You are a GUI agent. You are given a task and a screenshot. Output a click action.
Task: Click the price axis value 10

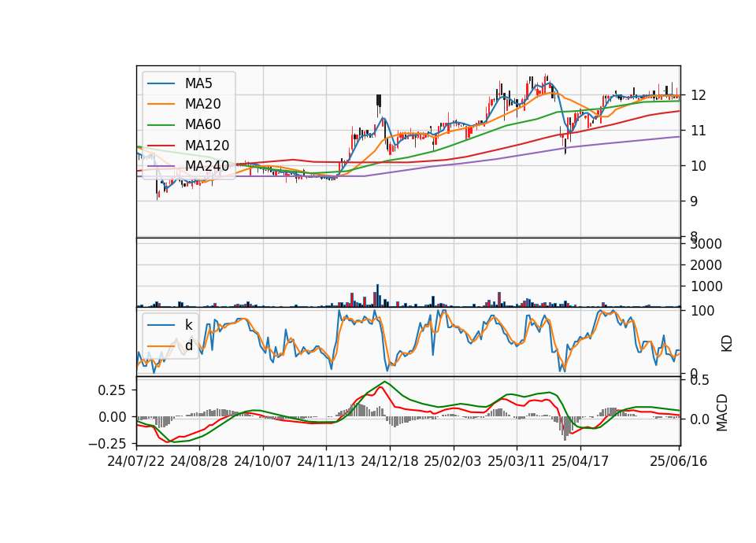pyautogui.click(x=699, y=166)
